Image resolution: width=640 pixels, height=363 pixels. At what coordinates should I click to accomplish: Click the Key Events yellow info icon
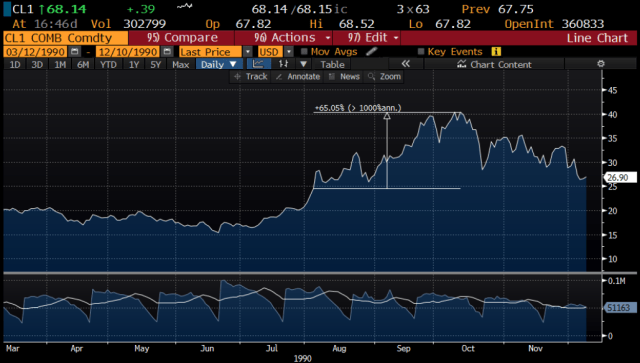496,51
